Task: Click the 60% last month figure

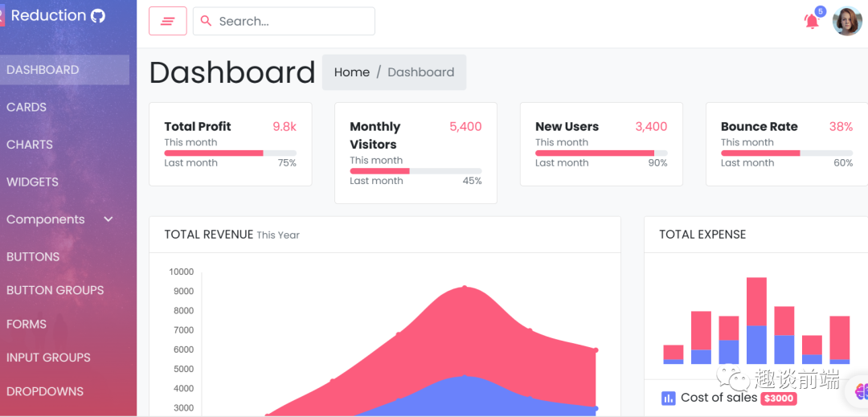Action: coord(843,163)
